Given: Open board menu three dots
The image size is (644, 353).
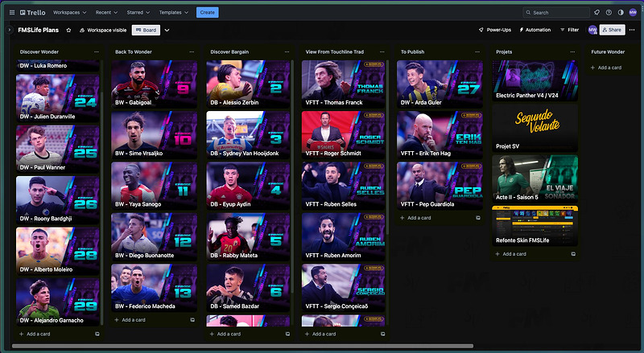Looking at the screenshot, I should coord(632,30).
